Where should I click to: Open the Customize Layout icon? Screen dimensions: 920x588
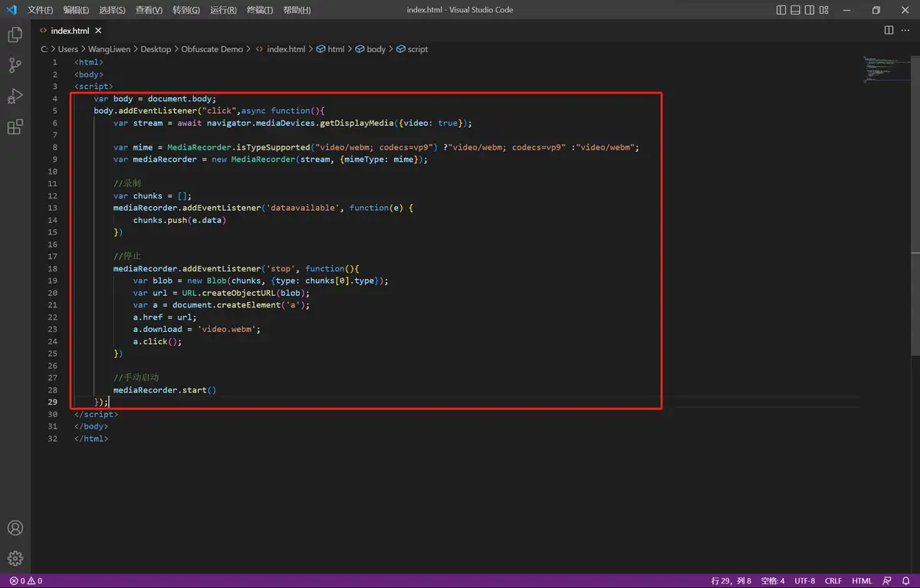pos(824,10)
